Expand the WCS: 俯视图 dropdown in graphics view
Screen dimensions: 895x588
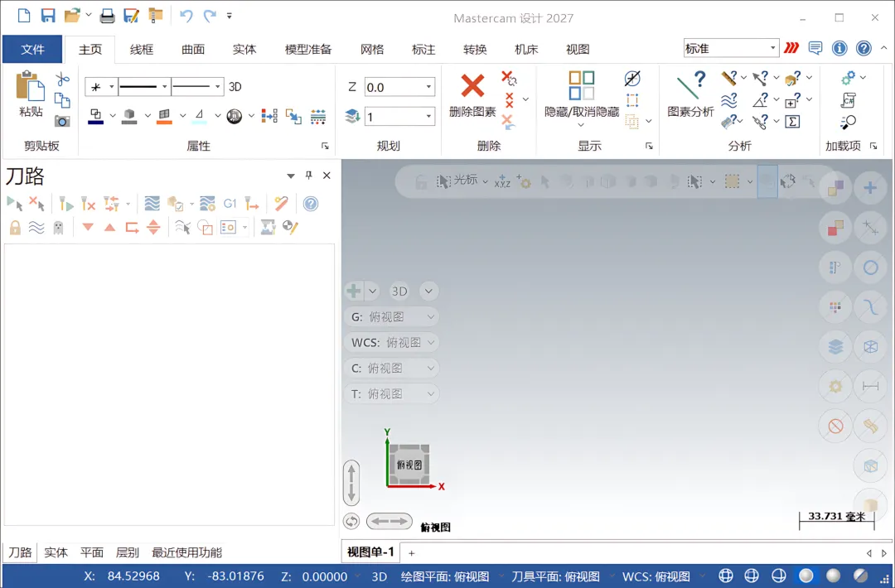[431, 342]
